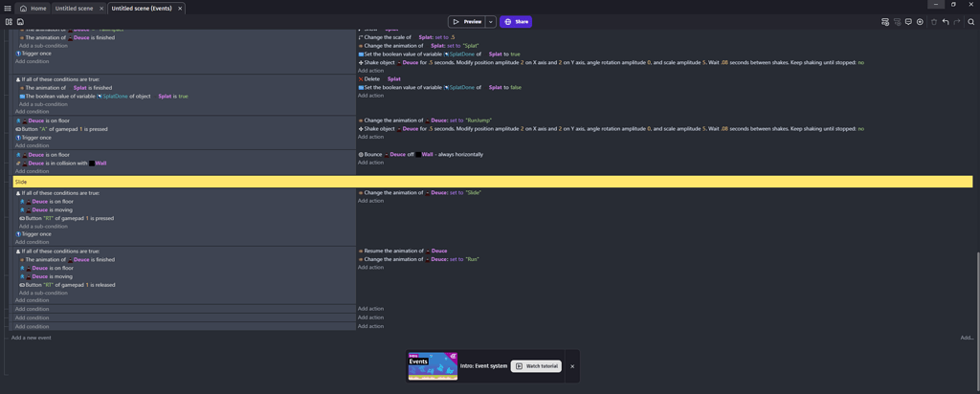The image size is (980, 394).
Task: Open the Preview options dropdown arrow
Action: pyautogui.click(x=491, y=21)
